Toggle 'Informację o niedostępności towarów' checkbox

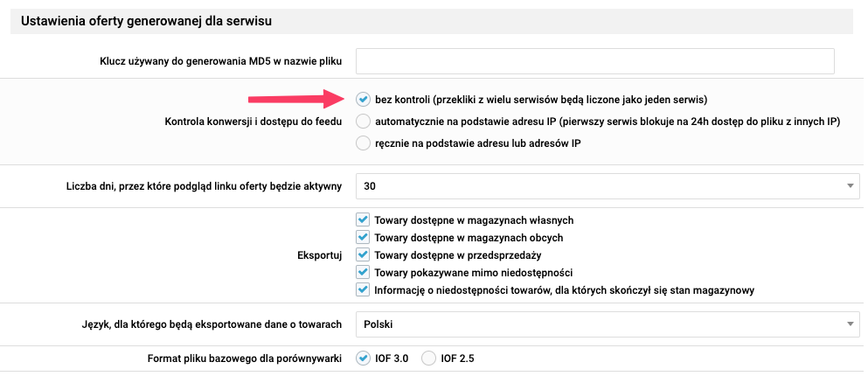pos(363,289)
